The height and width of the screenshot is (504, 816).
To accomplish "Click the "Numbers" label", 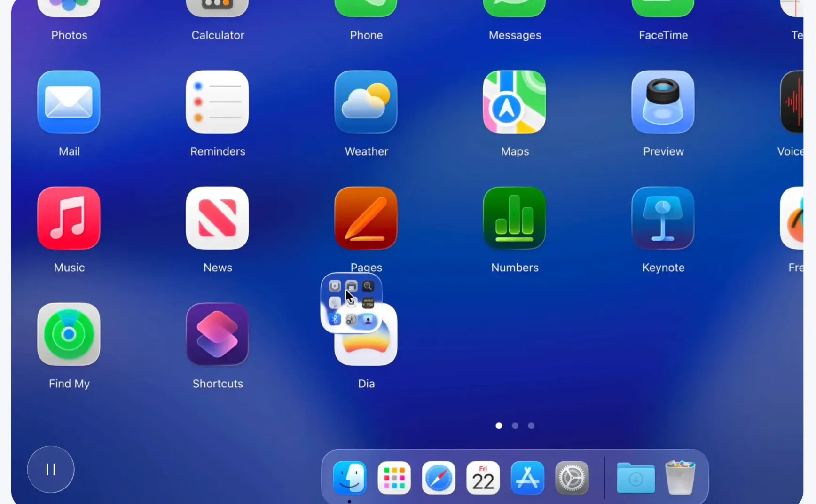I will point(515,268).
